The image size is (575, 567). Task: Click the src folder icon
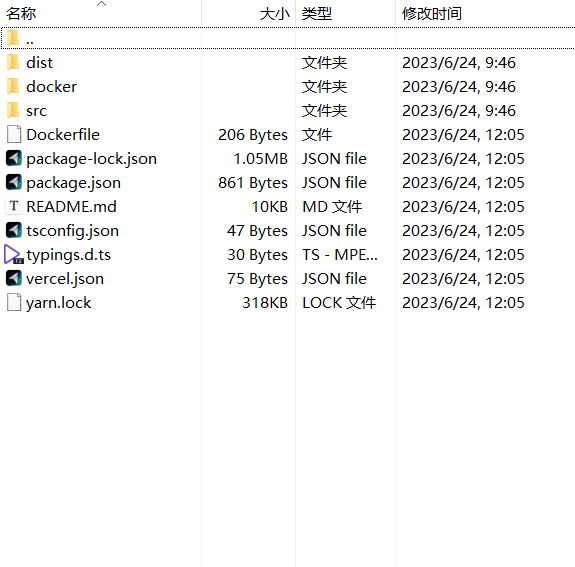point(13,110)
